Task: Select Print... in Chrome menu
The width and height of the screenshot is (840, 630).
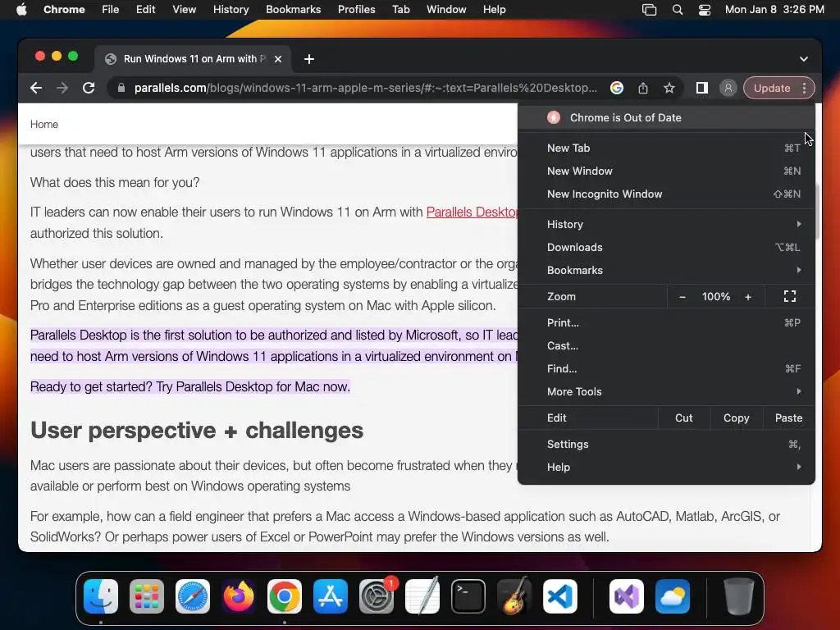Action: pyautogui.click(x=666, y=322)
